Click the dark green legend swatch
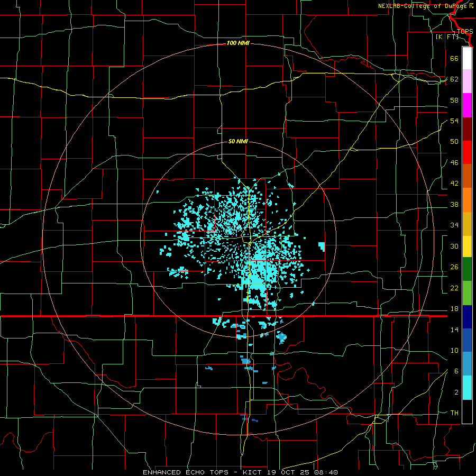Image resolution: width=476 pixels, height=476 pixels. tap(467, 269)
